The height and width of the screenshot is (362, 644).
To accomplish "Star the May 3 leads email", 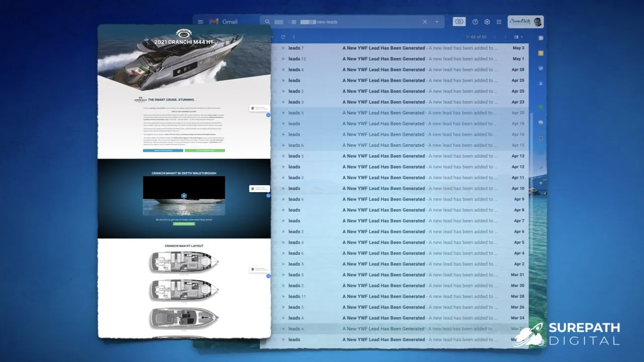I will 275,48.
